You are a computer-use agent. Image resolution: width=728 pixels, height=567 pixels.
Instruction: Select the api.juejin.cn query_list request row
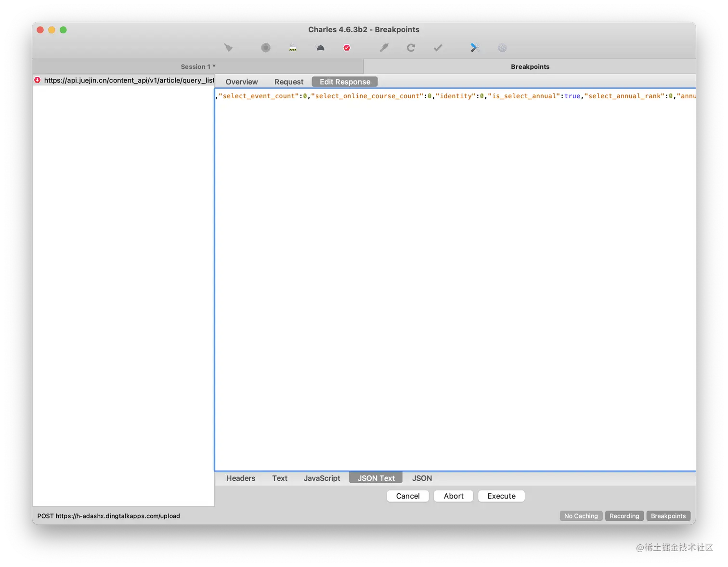tap(124, 80)
